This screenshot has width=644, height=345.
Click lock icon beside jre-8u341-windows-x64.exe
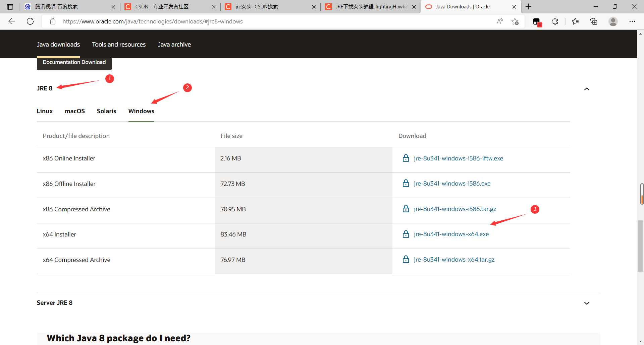tap(406, 234)
